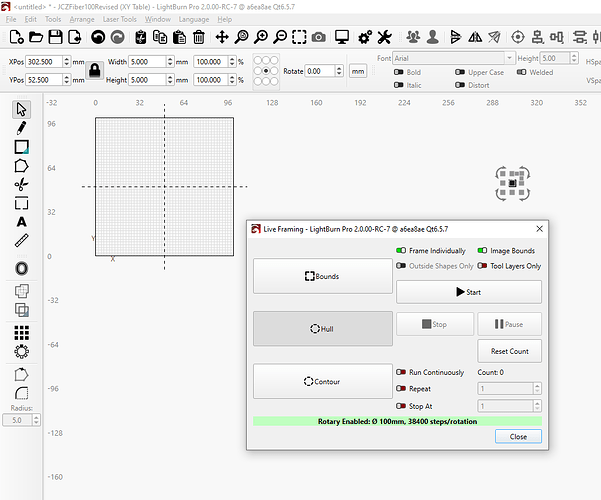Click the Redo arrow icon
Image resolution: width=601 pixels, height=500 pixels.
coord(118,37)
